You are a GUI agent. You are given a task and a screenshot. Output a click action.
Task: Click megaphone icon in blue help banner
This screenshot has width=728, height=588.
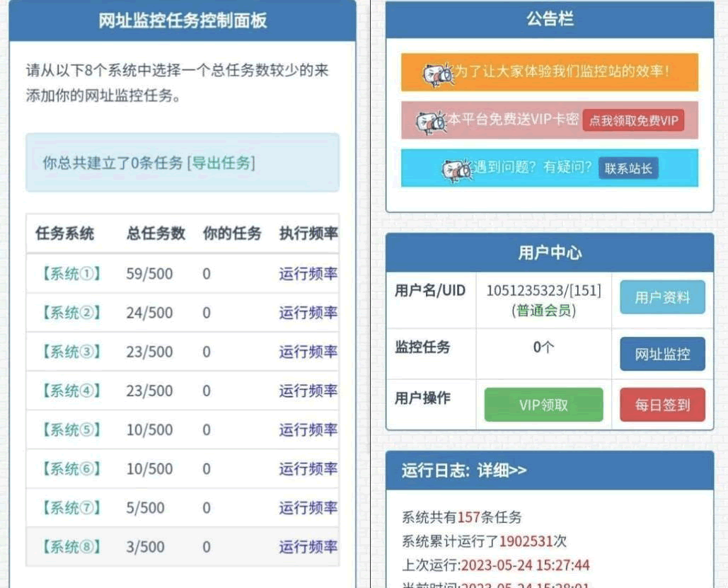point(456,169)
